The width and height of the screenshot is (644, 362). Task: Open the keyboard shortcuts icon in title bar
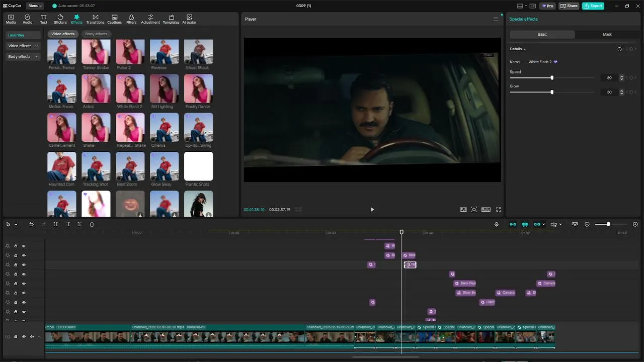pyautogui.click(x=533, y=6)
